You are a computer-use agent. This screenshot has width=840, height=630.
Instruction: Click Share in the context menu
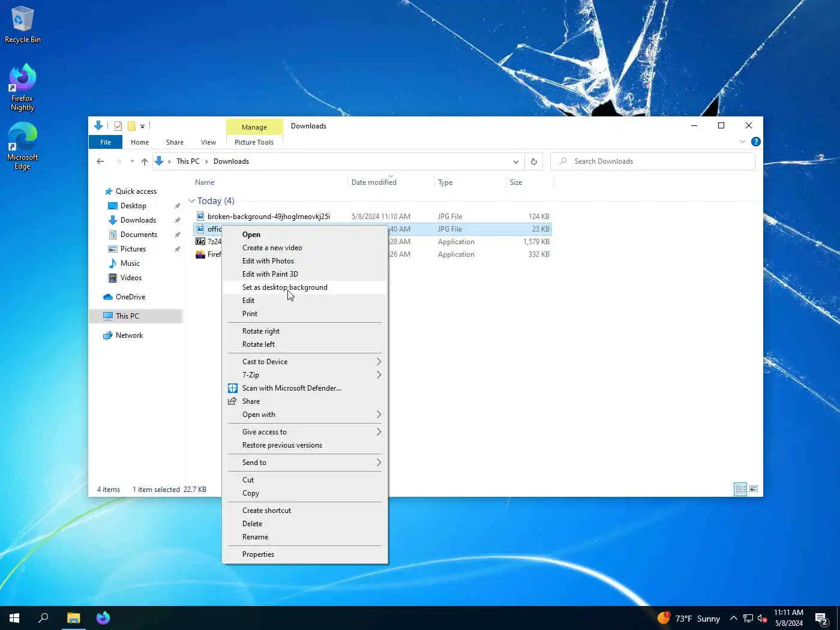305,401
